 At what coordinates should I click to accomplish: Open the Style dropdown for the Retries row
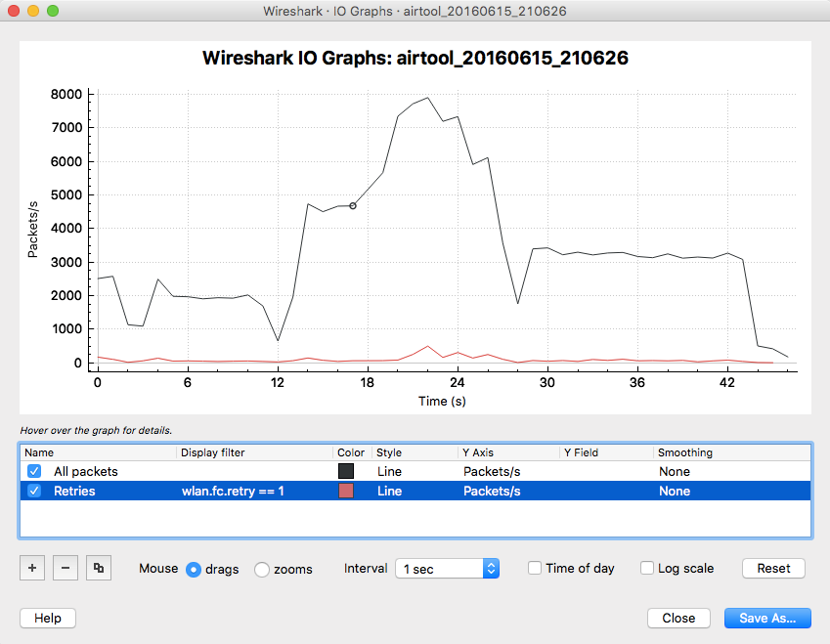pos(390,491)
